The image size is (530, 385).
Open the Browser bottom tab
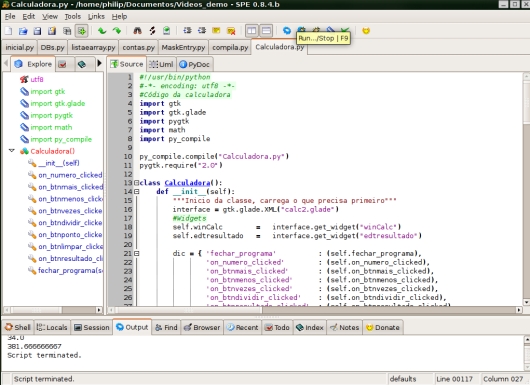tap(202, 328)
